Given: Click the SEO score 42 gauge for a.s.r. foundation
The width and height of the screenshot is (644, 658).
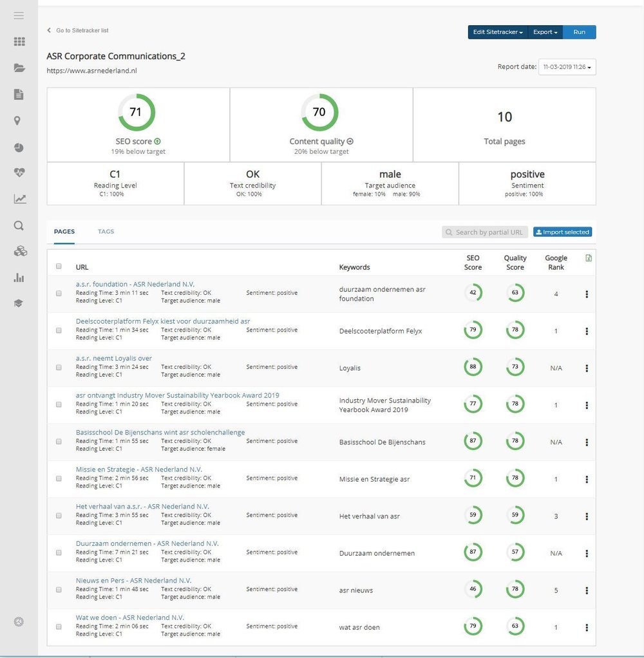Looking at the screenshot, I should tap(473, 292).
